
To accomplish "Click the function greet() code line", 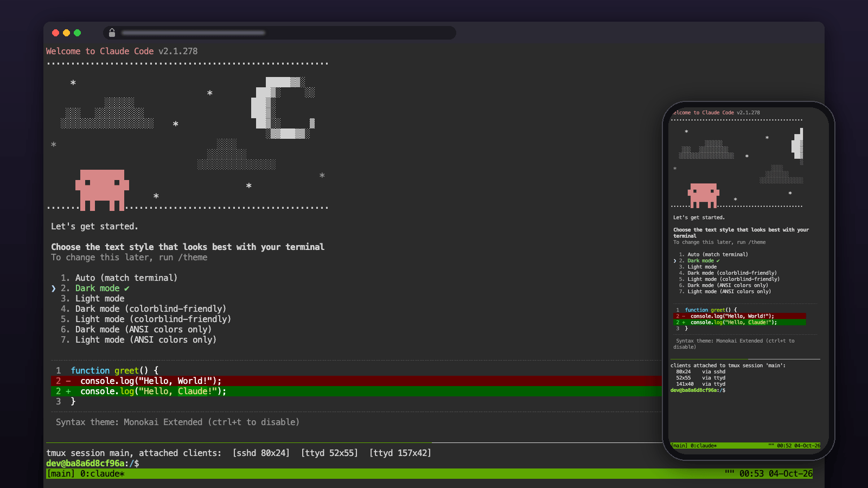I will coord(114,370).
